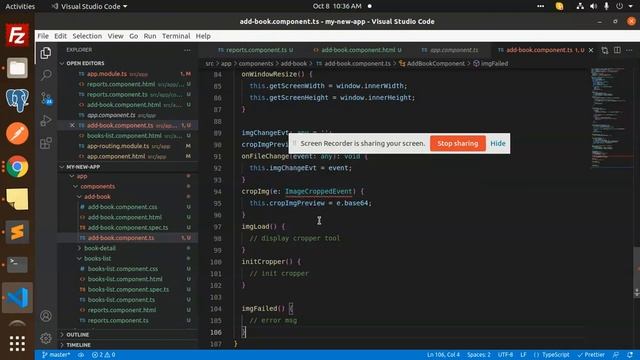Close the add-book.component.ts editor tab
Viewport: 640px width, 360px height.
click(x=591, y=50)
